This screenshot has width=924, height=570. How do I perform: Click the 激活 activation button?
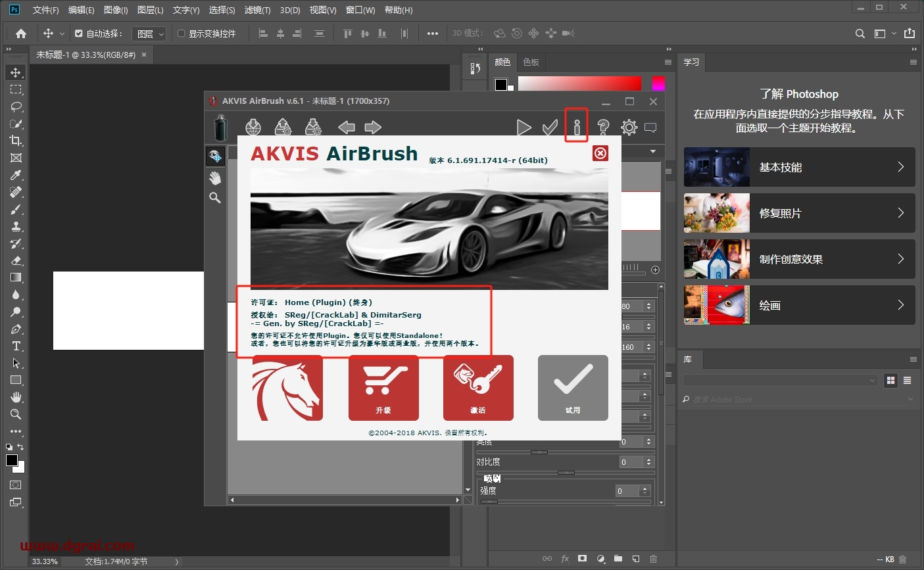pos(478,388)
